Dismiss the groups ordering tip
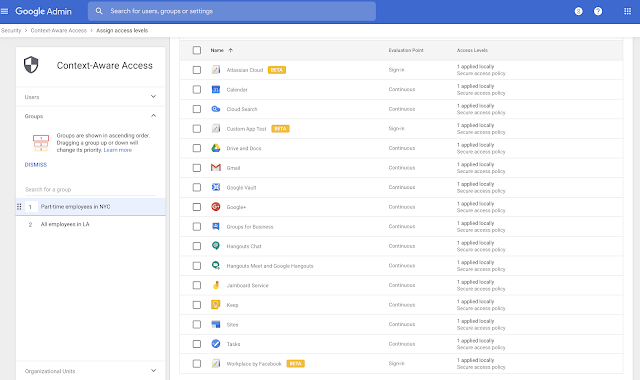The image size is (640, 380). (x=36, y=165)
